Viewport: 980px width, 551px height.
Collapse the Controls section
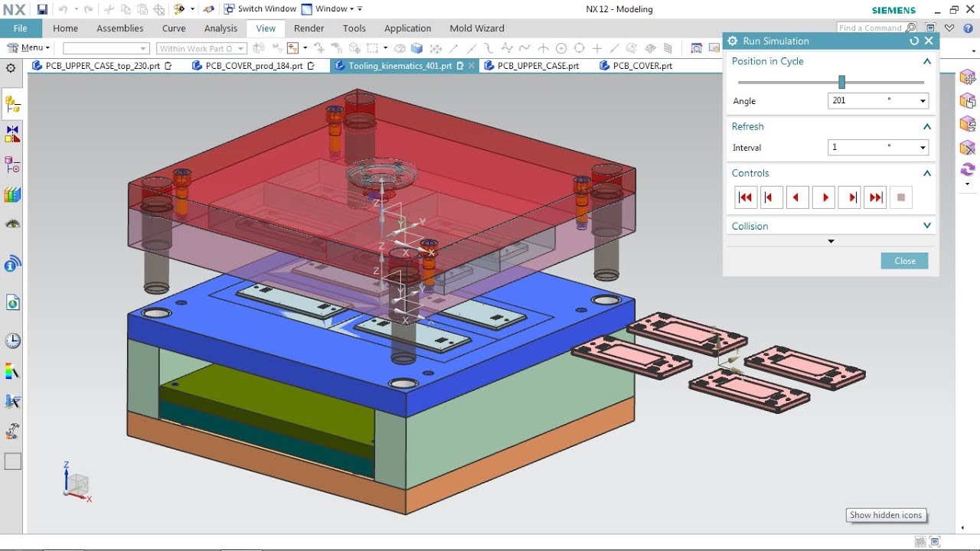(927, 173)
